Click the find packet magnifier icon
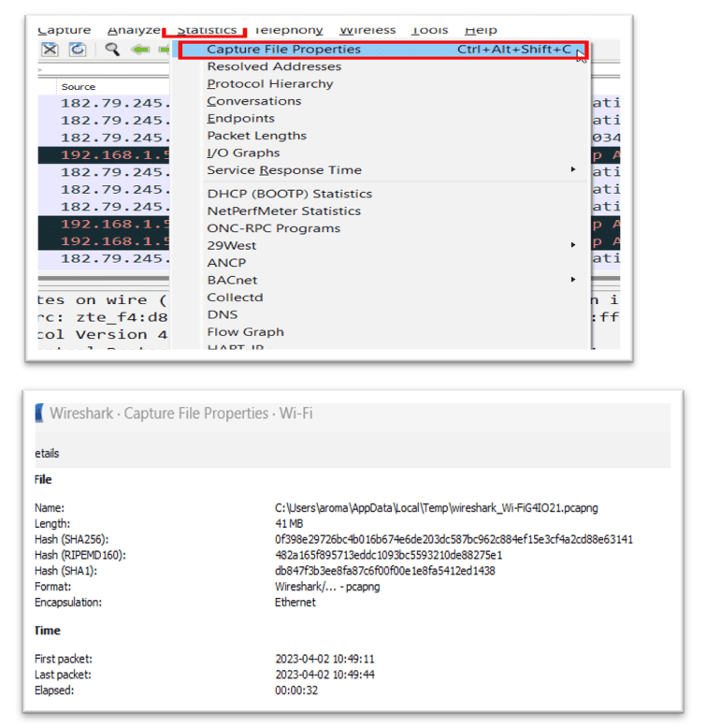The image size is (706, 728). 112,50
